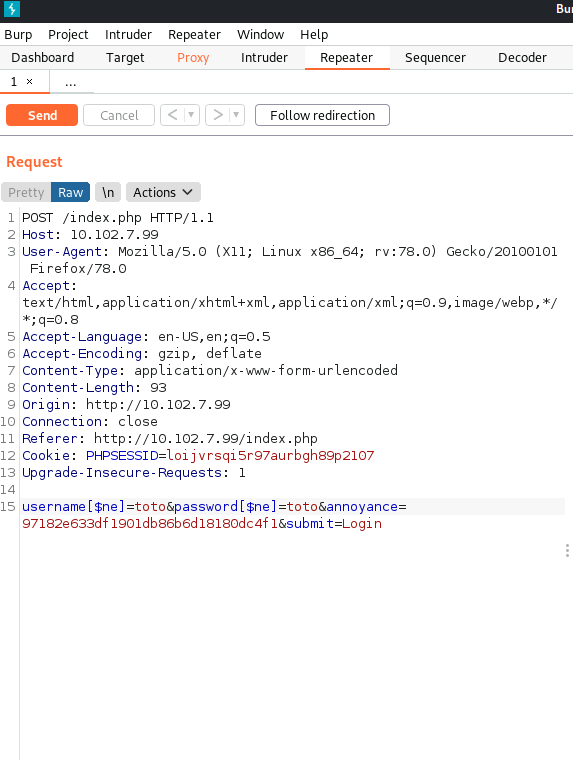The height and width of the screenshot is (760, 573).
Task: Click the Referer header line
Action: (x=170, y=438)
